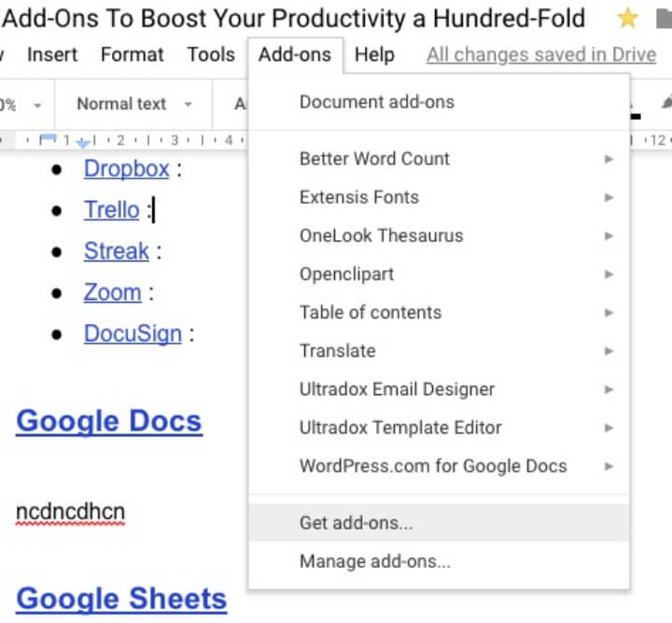672x623 pixels.
Task: Expand Ultradox Email Designer submenu
Action: pyautogui.click(x=439, y=389)
